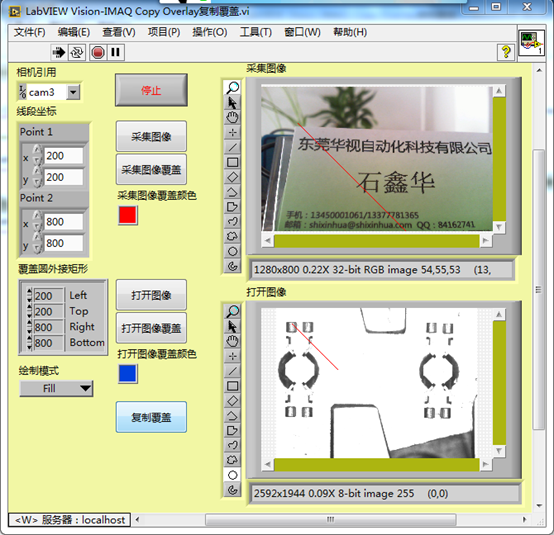Select the Zoom tool in the 采集图像 palette
554x535 pixels.
click(232, 87)
